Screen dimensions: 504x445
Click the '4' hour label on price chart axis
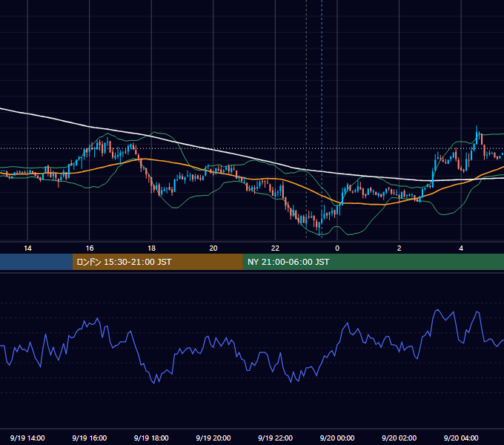461,248
